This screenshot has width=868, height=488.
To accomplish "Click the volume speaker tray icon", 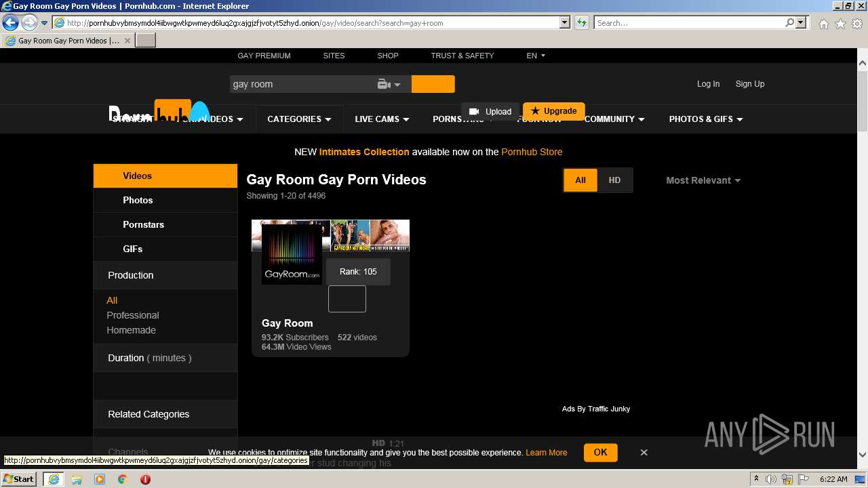I will [x=770, y=479].
